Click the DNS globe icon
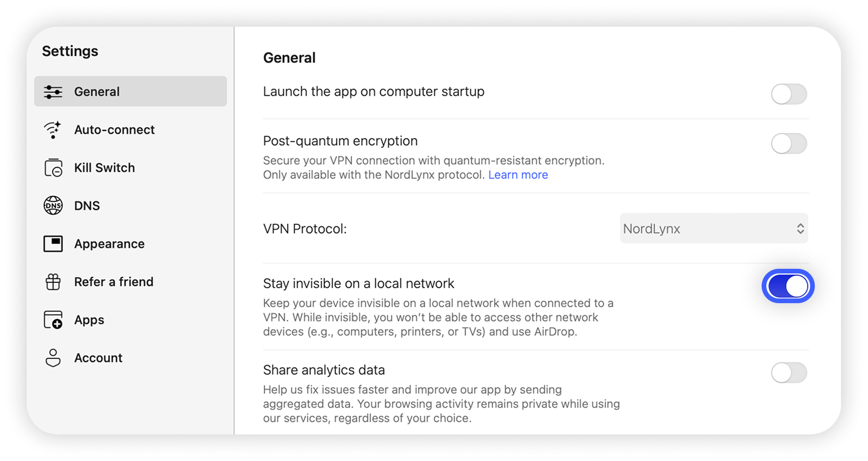Screen dimensions: 868x461 (53, 206)
